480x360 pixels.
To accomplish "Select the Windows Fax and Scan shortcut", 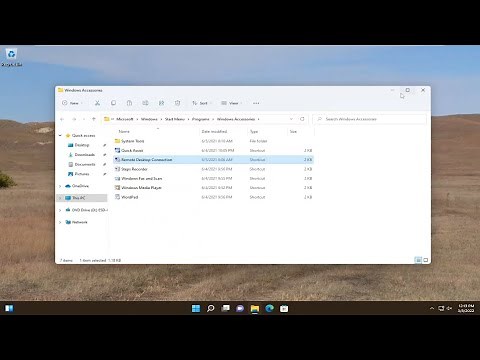I will point(213,178).
